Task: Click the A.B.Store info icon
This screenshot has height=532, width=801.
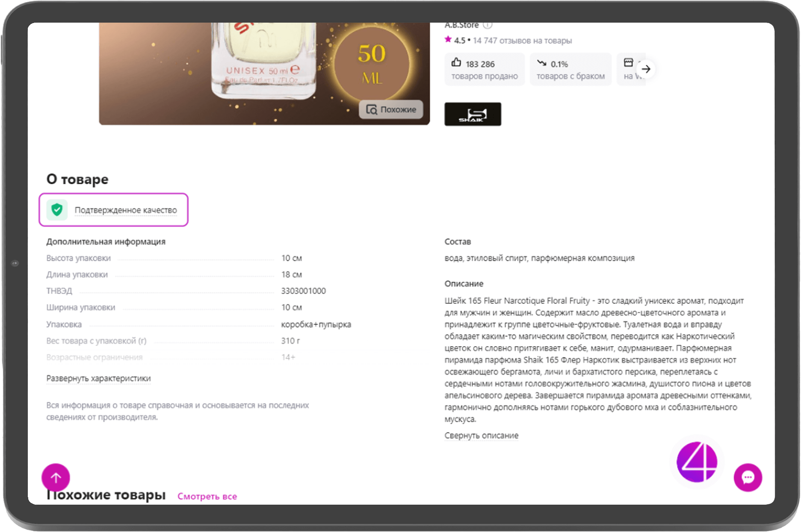Action: pyautogui.click(x=488, y=25)
